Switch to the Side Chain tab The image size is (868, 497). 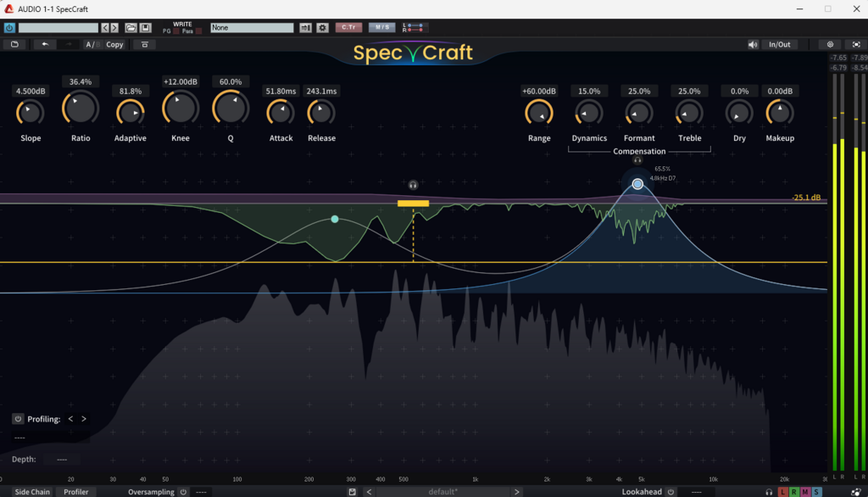click(x=32, y=491)
